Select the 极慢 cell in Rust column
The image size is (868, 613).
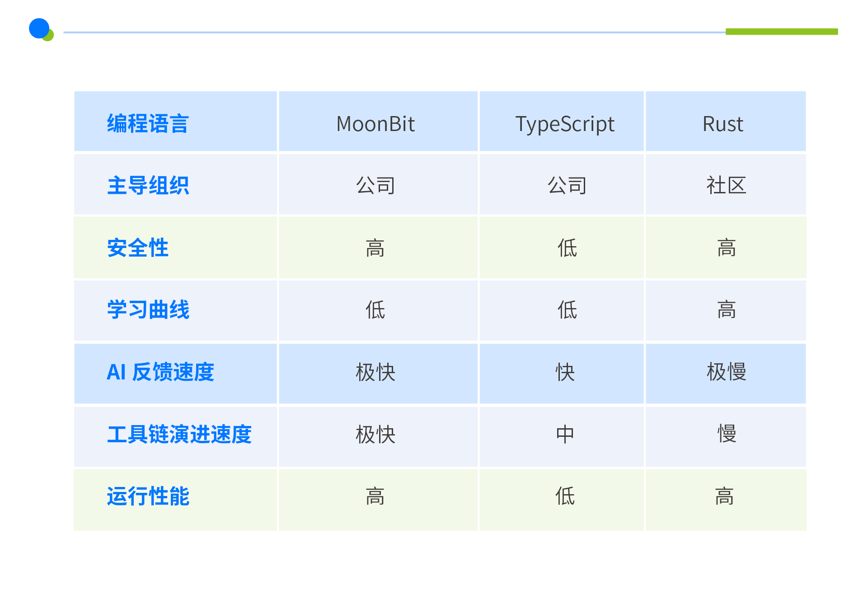coord(726,372)
